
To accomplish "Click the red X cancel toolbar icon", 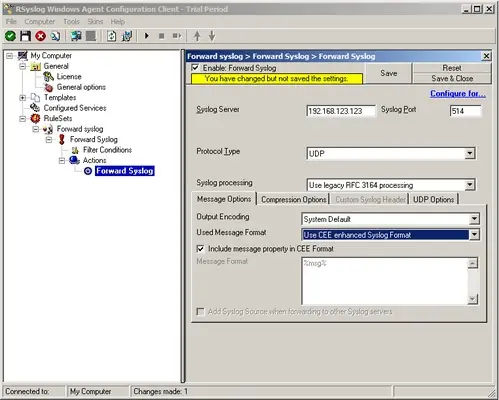I will tap(40, 36).
